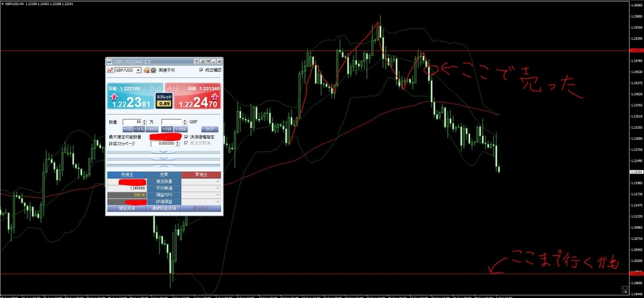Click the 万 quantity field showing 40

click(x=132, y=122)
